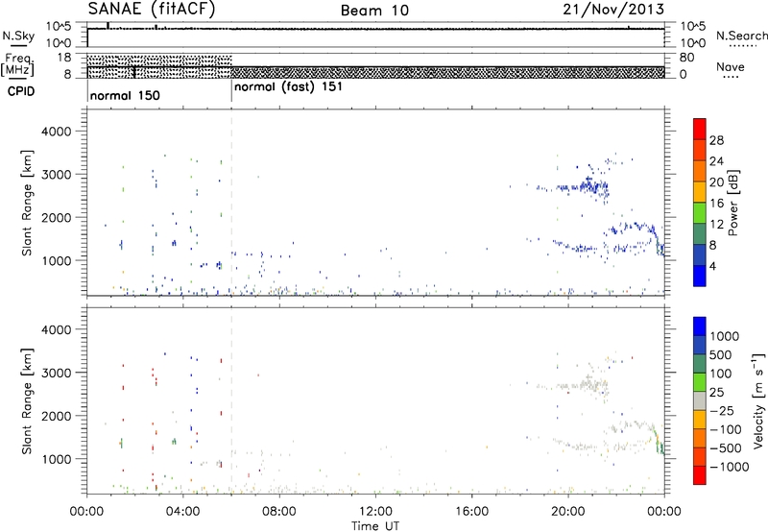Click the 4000 km tick in power panel
Screen dimensions: 768x532
56,132
